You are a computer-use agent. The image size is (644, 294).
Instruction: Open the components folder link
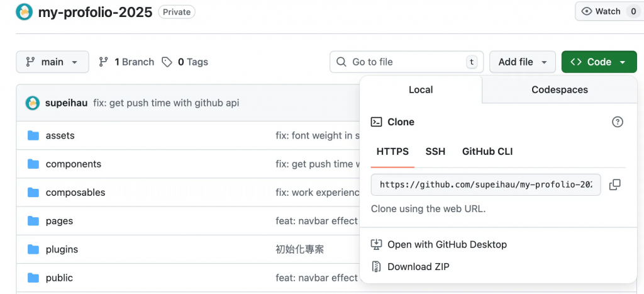coord(73,164)
